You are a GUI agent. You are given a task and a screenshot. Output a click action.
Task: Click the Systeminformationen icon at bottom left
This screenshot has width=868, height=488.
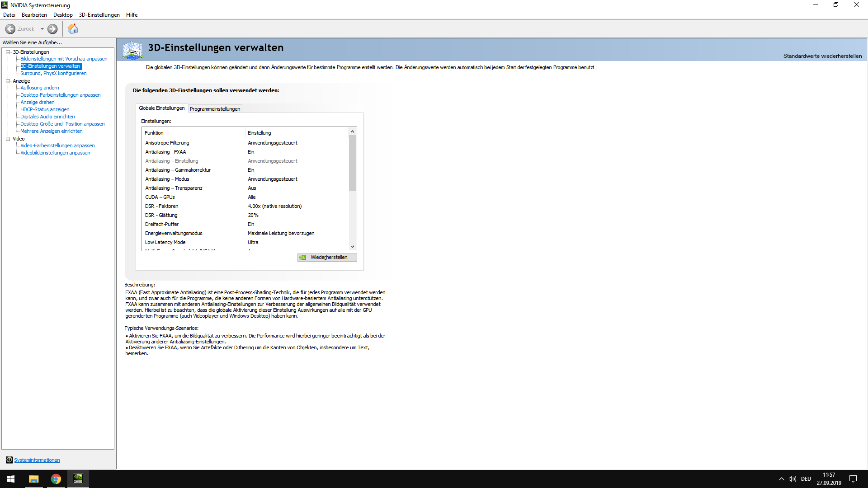pyautogui.click(x=9, y=460)
